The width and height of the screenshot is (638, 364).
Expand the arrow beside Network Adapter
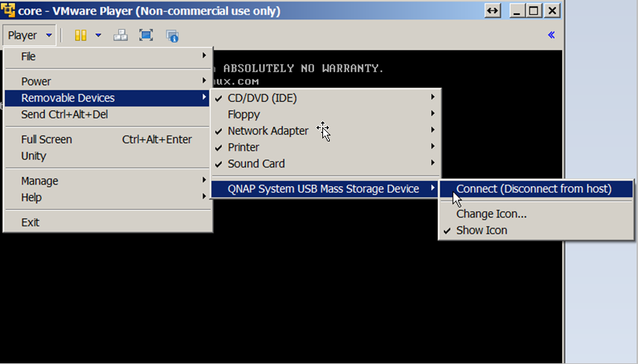pyautogui.click(x=433, y=130)
